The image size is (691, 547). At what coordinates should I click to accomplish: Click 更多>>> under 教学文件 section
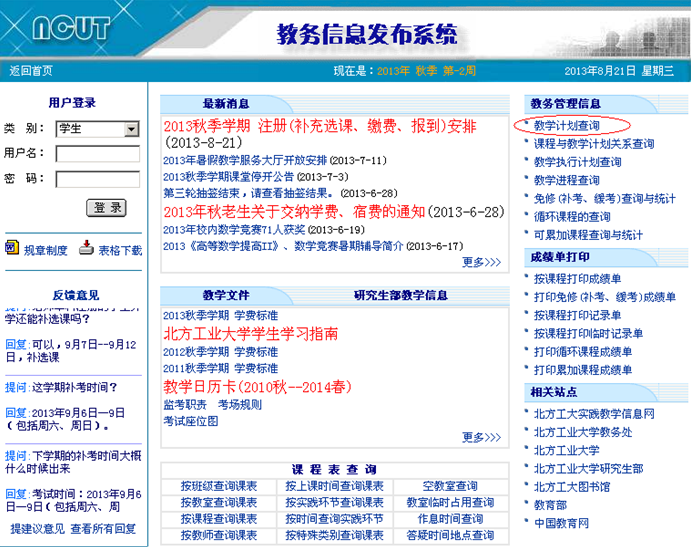[x=481, y=437]
